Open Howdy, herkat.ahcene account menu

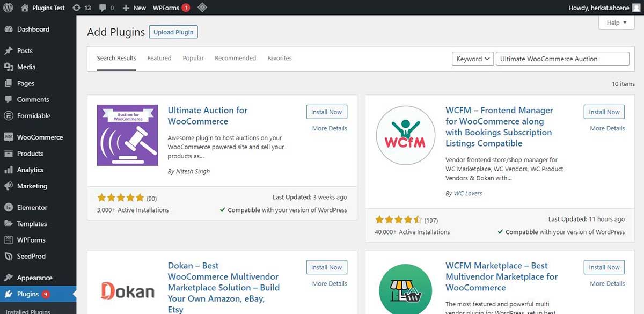[604, 8]
